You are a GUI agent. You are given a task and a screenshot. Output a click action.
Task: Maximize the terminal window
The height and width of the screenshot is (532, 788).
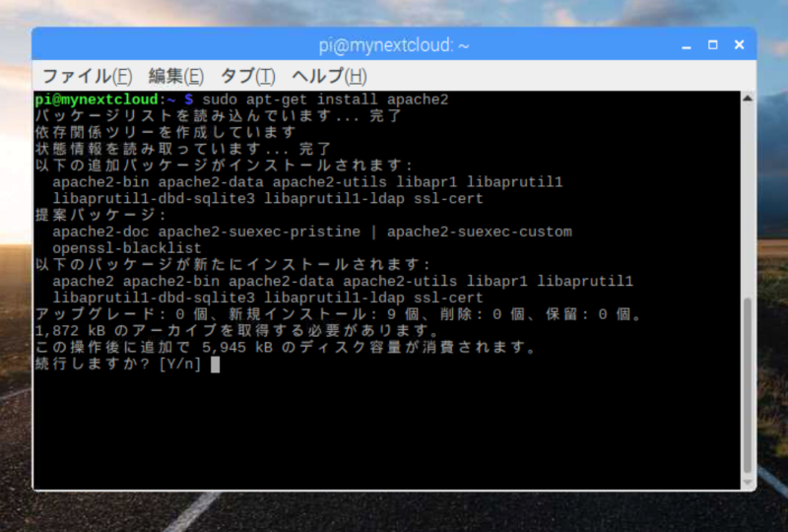click(x=712, y=44)
